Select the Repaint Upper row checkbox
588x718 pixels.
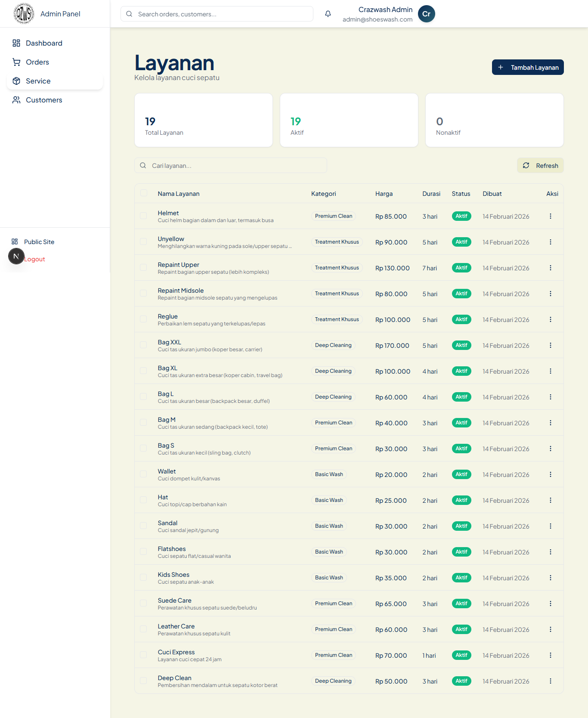tap(143, 267)
